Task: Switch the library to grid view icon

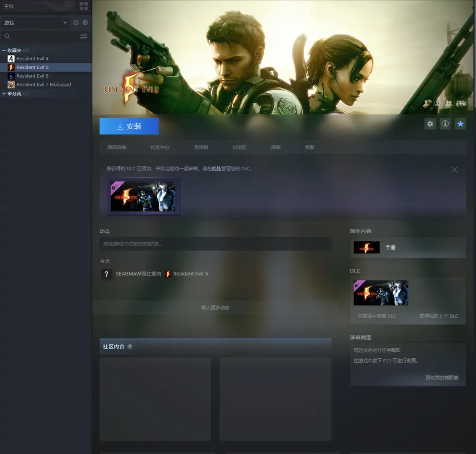Action: pyautogui.click(x=83, y=6)
